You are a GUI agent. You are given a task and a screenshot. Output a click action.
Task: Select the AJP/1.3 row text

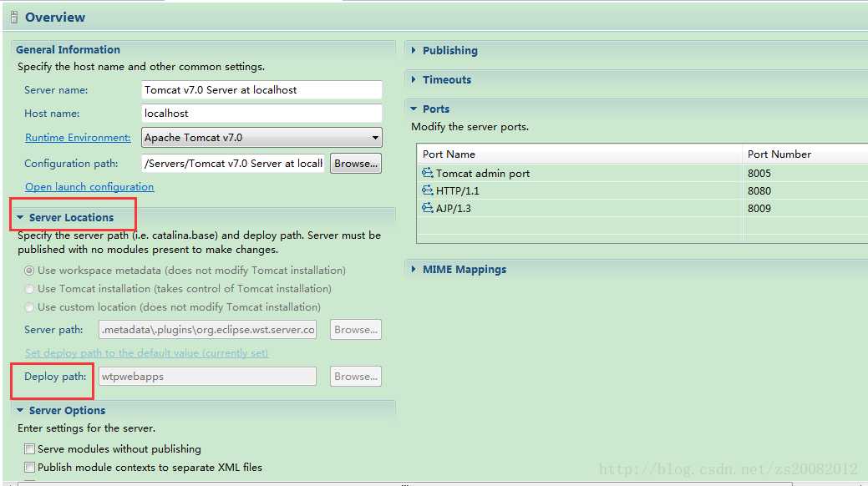[x=454, y=209]
